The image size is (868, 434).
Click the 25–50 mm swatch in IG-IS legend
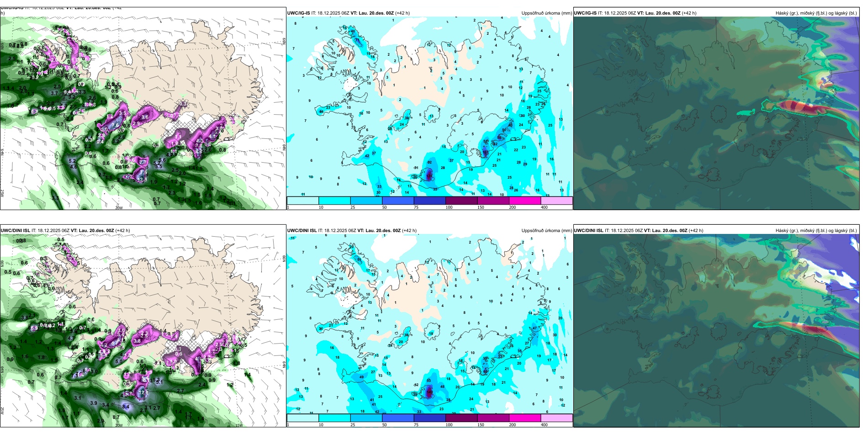366,201
